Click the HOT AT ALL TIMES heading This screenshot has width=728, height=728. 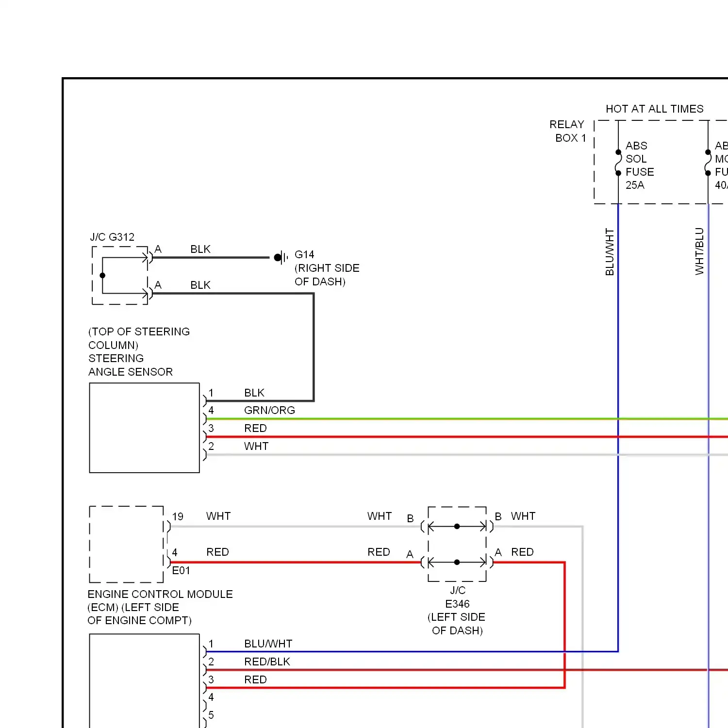coord(654,109)
